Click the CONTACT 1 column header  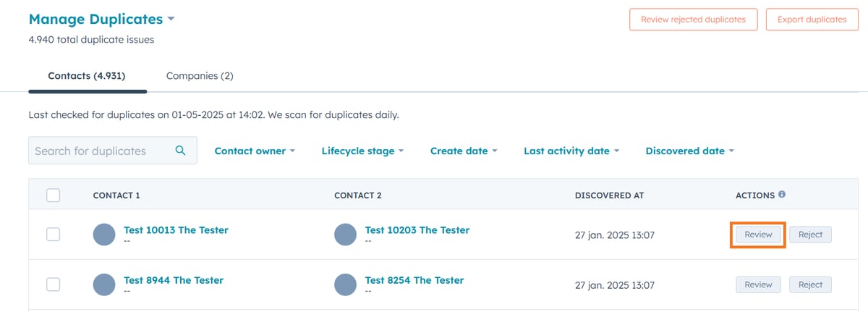[116, 195]
